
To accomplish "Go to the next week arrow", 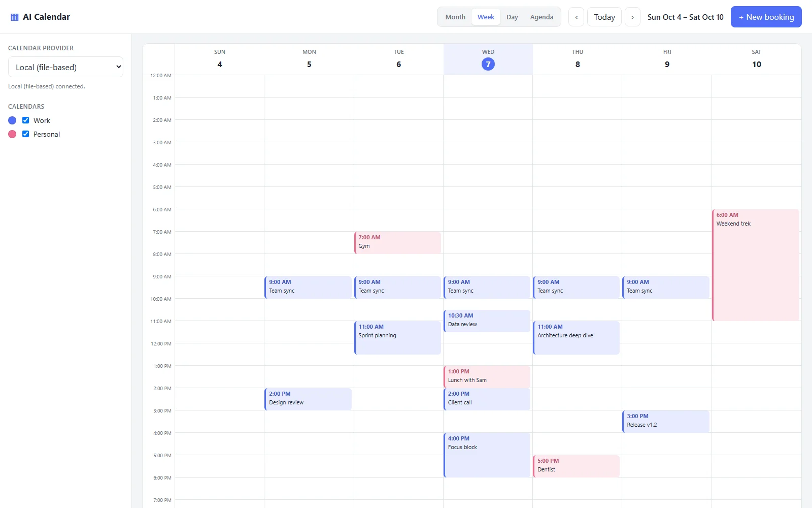I will click(632, 17).
